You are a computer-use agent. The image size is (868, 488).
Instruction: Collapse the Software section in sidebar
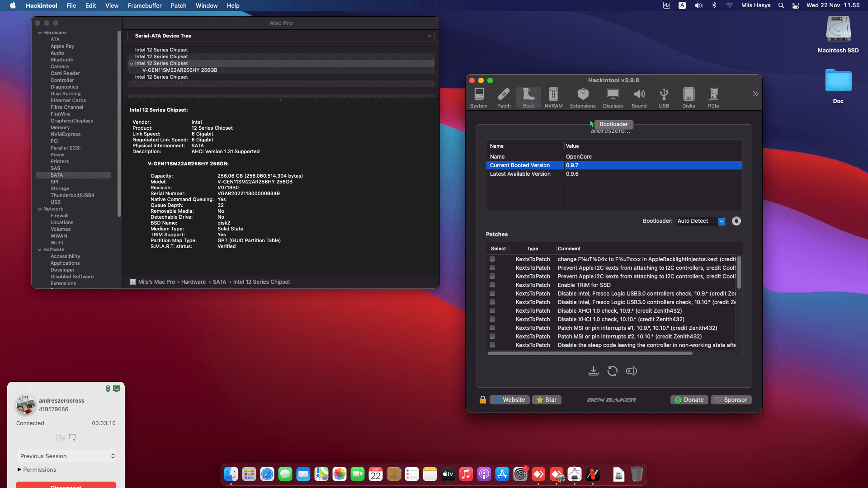click(40, 250)
